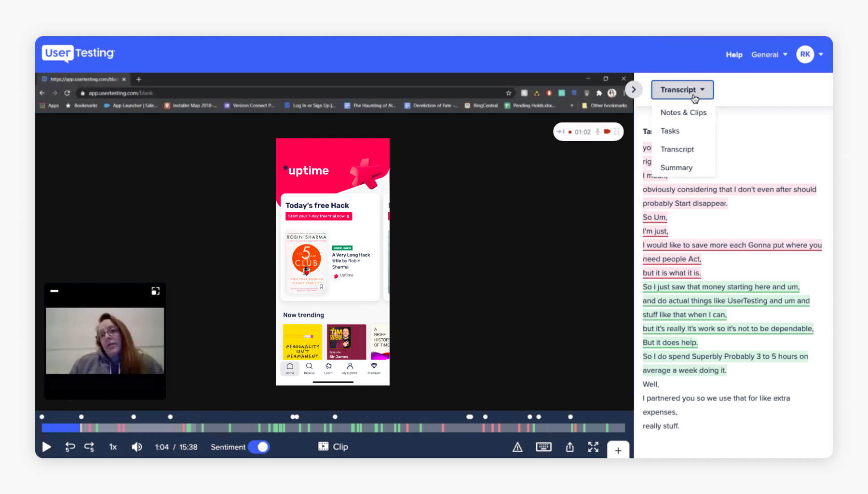Screen dimensions: 868x494
Task: Click transcript line 'So Um,'
Action: (655, 217)
